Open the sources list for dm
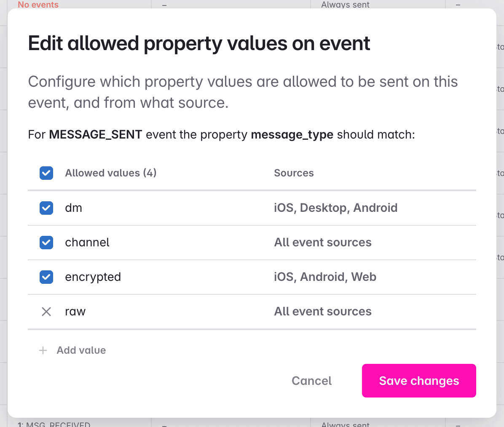Viewport: 504px width, 427px height. (336, 208)
